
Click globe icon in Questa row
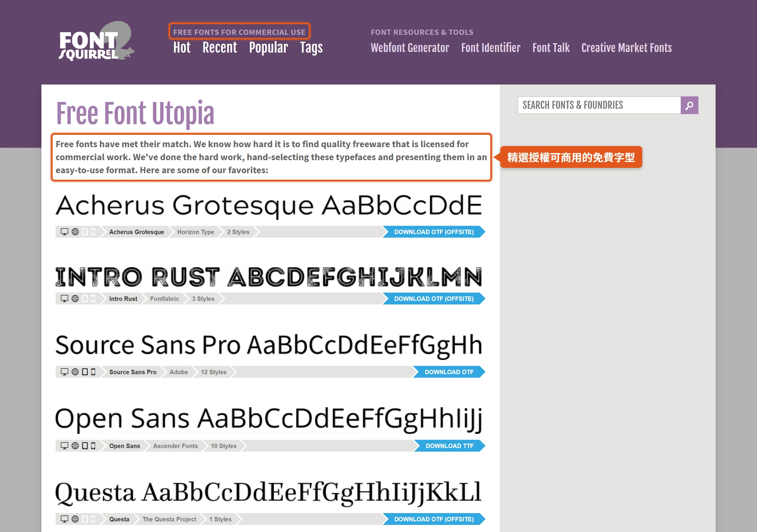[x=75, y=519]
